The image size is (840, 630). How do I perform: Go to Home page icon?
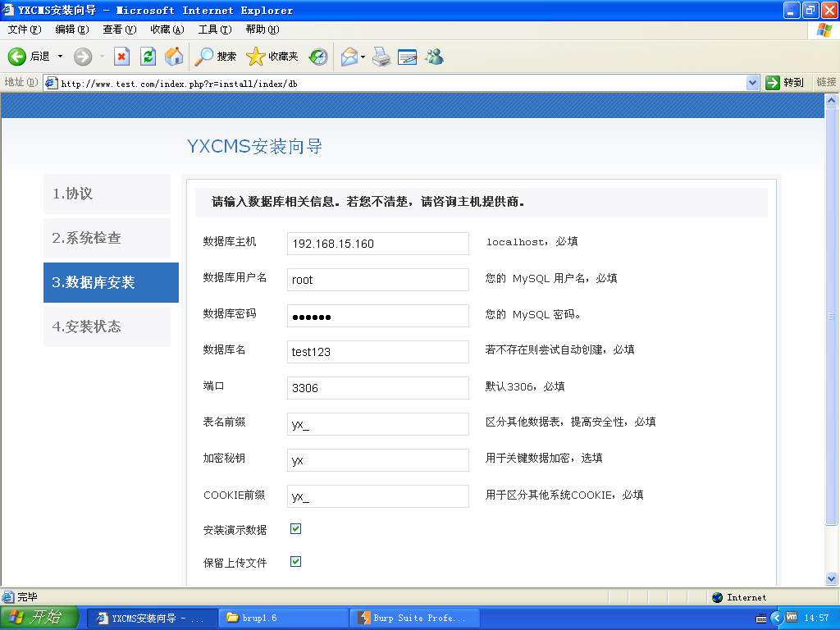click(x=174, y=57)
